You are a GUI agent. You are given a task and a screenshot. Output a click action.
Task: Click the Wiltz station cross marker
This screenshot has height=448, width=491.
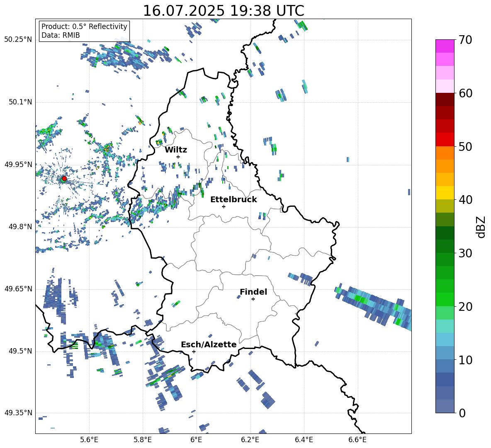coord(178,157)
